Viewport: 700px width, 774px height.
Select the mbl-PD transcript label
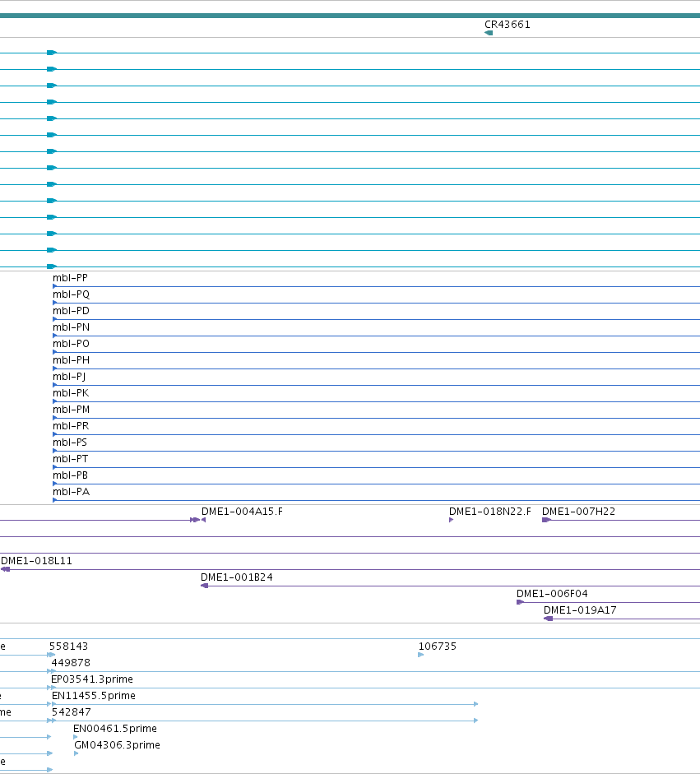(71, 310)
